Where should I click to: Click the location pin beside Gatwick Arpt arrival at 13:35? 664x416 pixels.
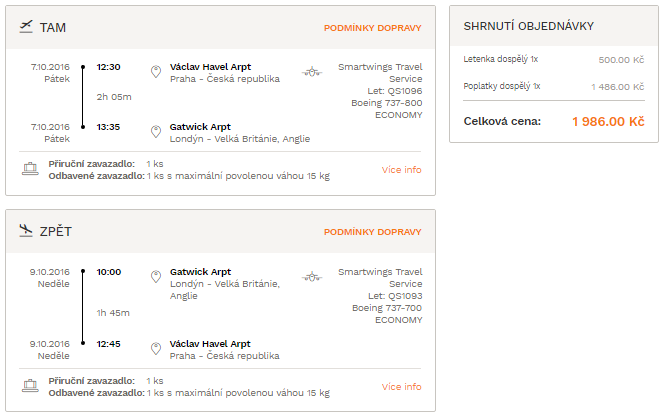pyautogui.click(x=156, y=132)
